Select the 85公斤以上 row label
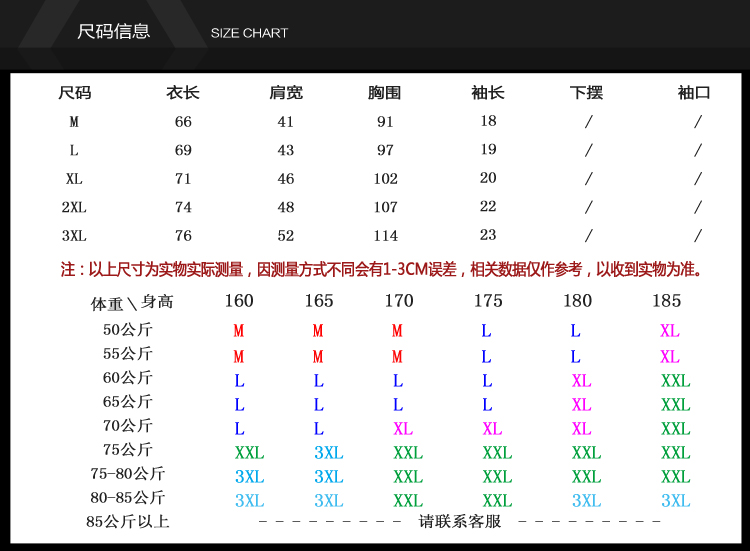The height and width of the screenshot is (551, 750). pyautogui.click(x=128, y=521)
